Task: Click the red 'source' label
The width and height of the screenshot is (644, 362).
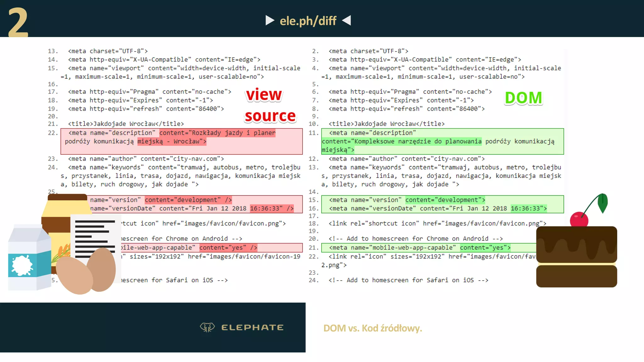Action: coord(270,116)
